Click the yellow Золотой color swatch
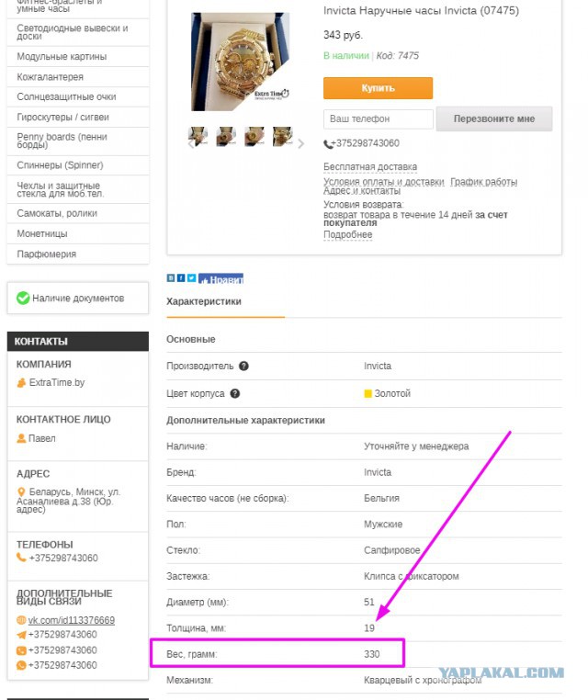This screenshot has height=700, width=588. (367, 394)
